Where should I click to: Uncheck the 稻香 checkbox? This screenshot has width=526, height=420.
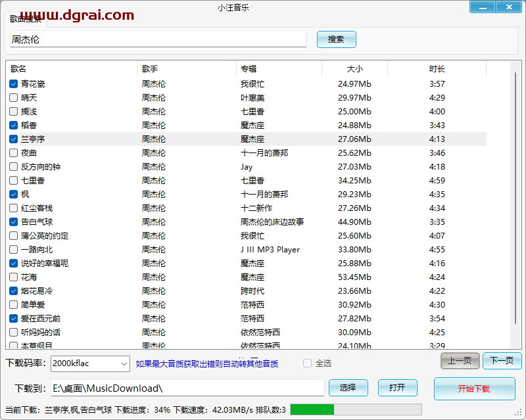pos(13,125)
